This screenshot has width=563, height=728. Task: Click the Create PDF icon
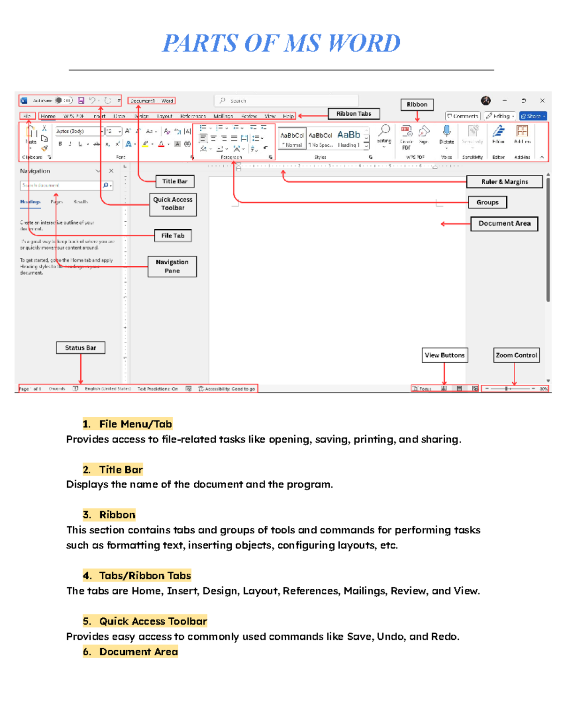point(406,131)
